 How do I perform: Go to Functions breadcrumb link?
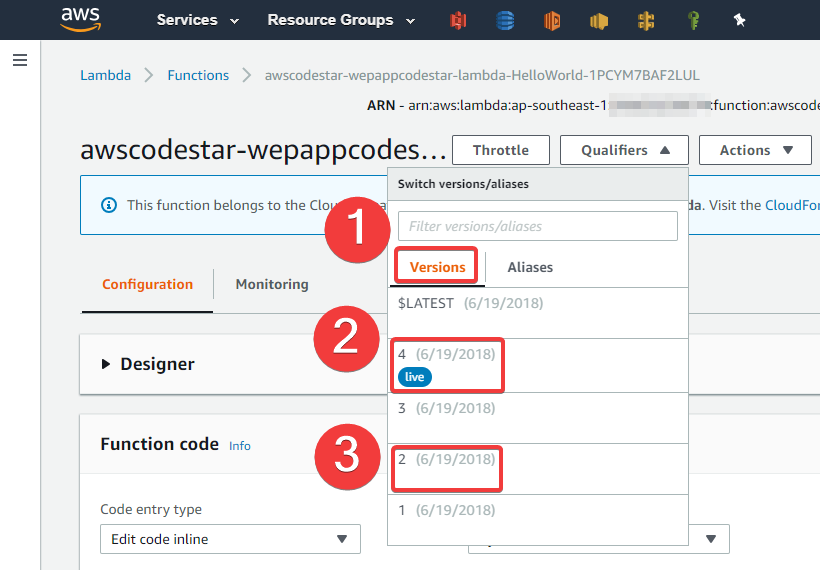[198, 75]
